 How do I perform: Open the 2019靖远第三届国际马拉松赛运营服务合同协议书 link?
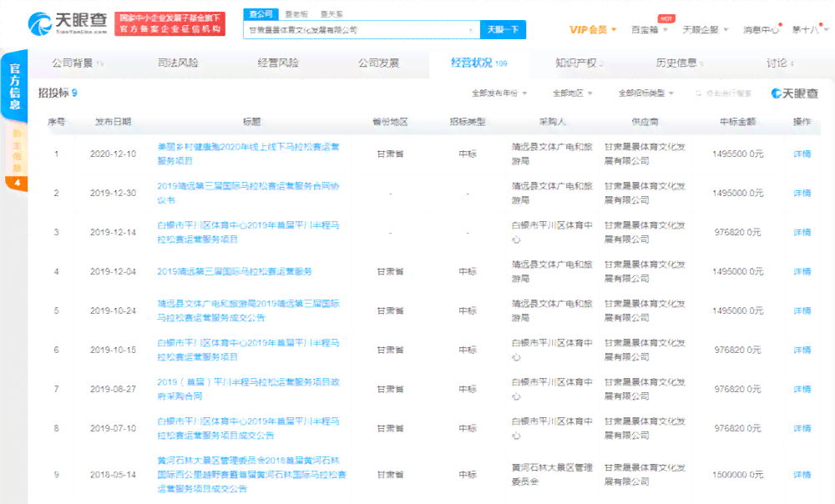pyautogui.click(x=248, y=194)
